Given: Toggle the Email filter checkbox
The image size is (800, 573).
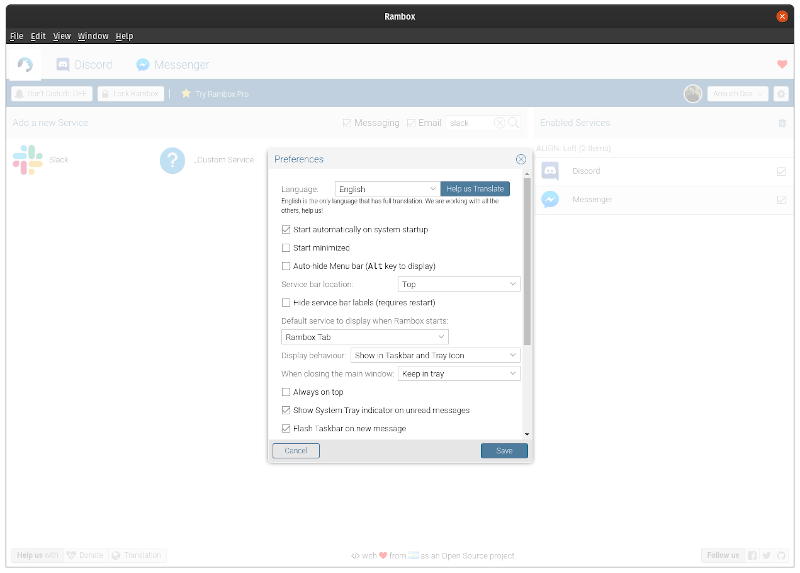Looking at the screenshot, I should coord(411,123).
